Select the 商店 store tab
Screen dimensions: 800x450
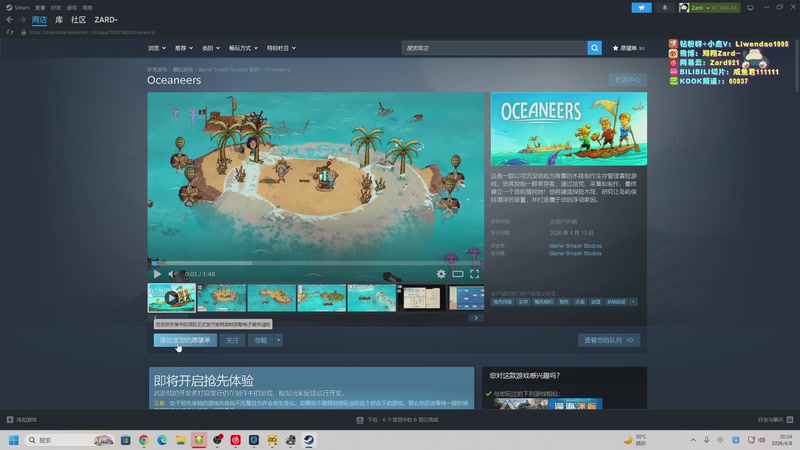[x=39, y=20]
